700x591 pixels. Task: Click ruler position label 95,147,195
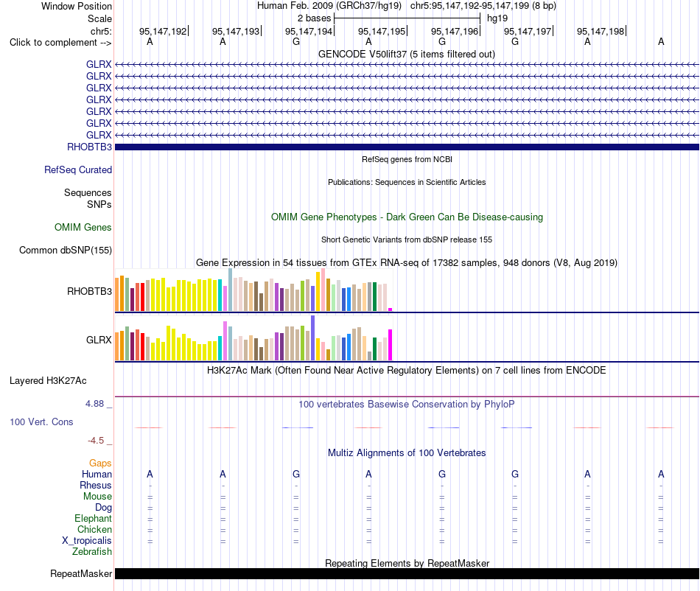point(382,31)
